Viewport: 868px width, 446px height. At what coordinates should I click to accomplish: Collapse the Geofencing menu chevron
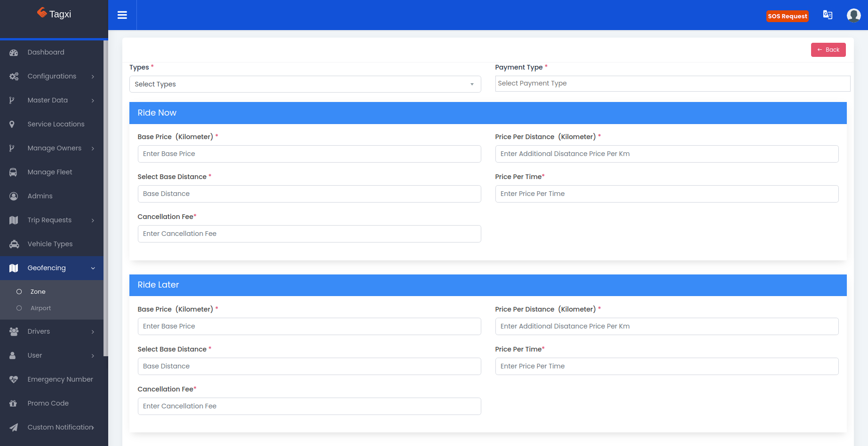click(x=93, y=268)
